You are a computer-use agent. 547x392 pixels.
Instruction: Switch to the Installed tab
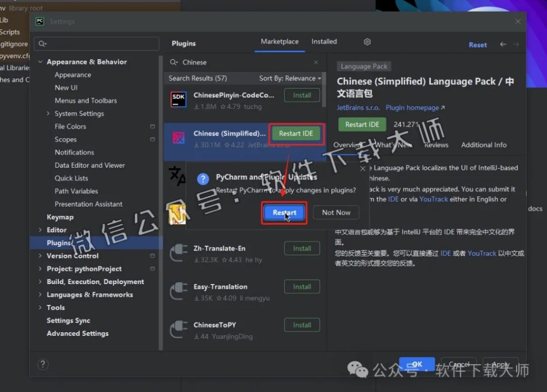pos(324,41)
